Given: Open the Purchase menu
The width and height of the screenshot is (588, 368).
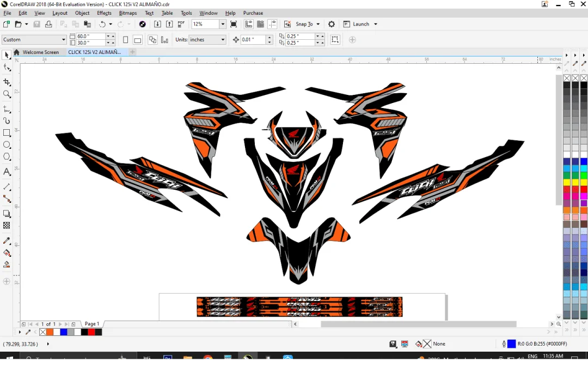Looking at the screenshot, I should pos(253,13).
